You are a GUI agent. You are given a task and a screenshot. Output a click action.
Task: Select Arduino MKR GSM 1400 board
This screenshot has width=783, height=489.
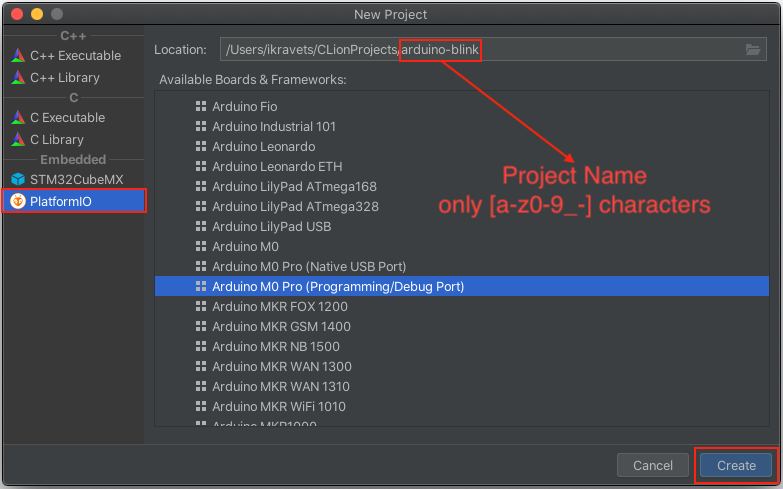click(462, 326)
